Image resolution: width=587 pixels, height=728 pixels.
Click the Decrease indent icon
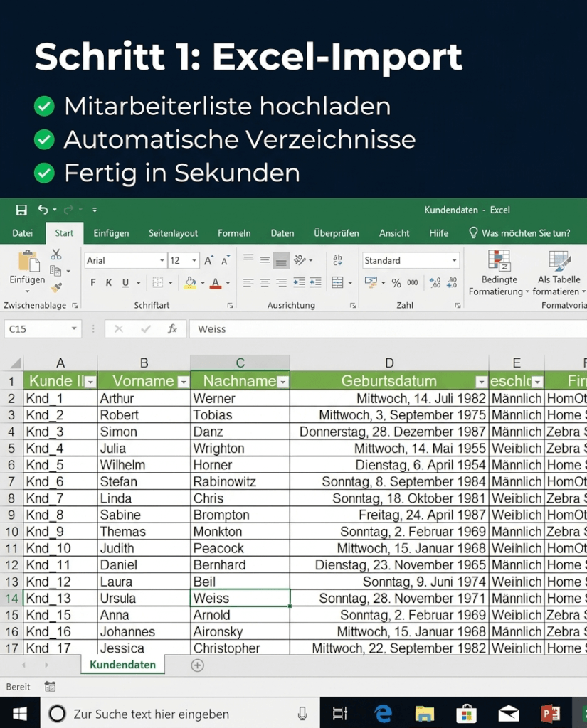[299, 282]
